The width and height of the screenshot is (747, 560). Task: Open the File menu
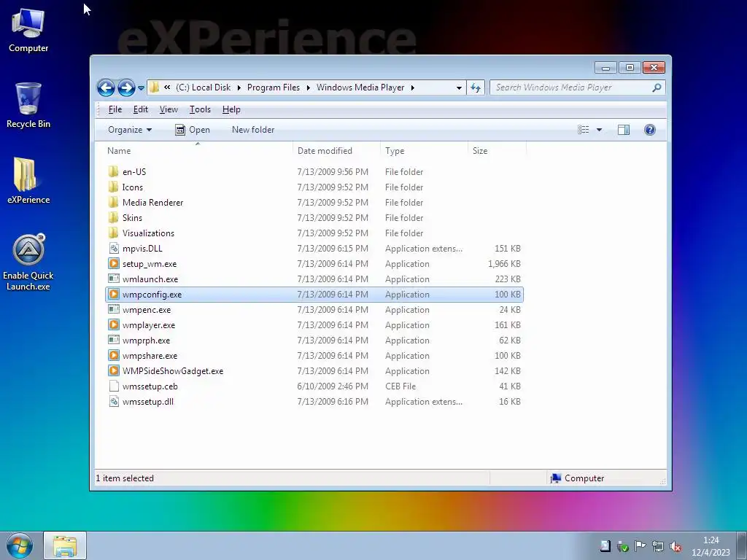coord(115,109)
